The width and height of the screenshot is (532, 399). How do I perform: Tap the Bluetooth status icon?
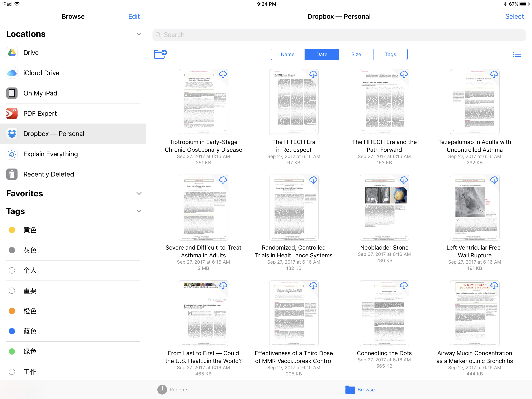point(505,4)
